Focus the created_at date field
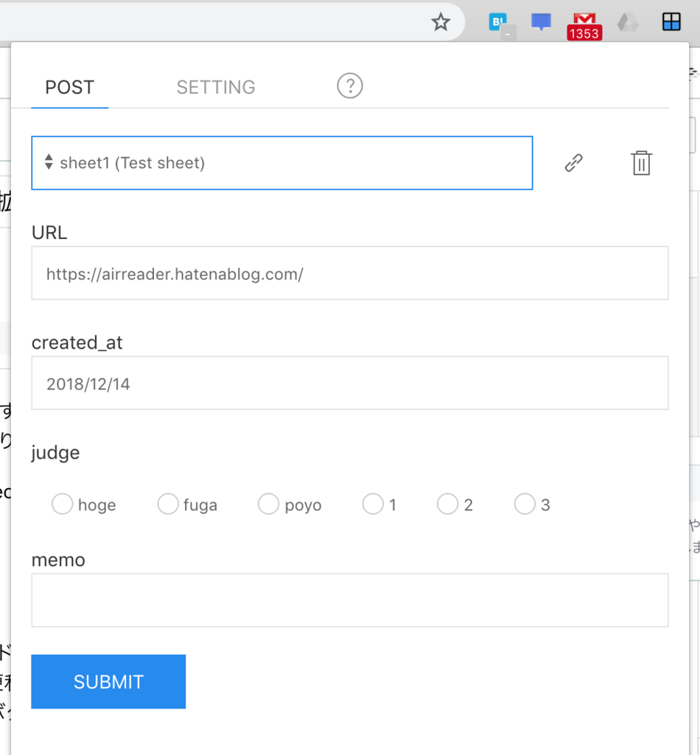Screen dimensions: 700x755 (350, 383)
